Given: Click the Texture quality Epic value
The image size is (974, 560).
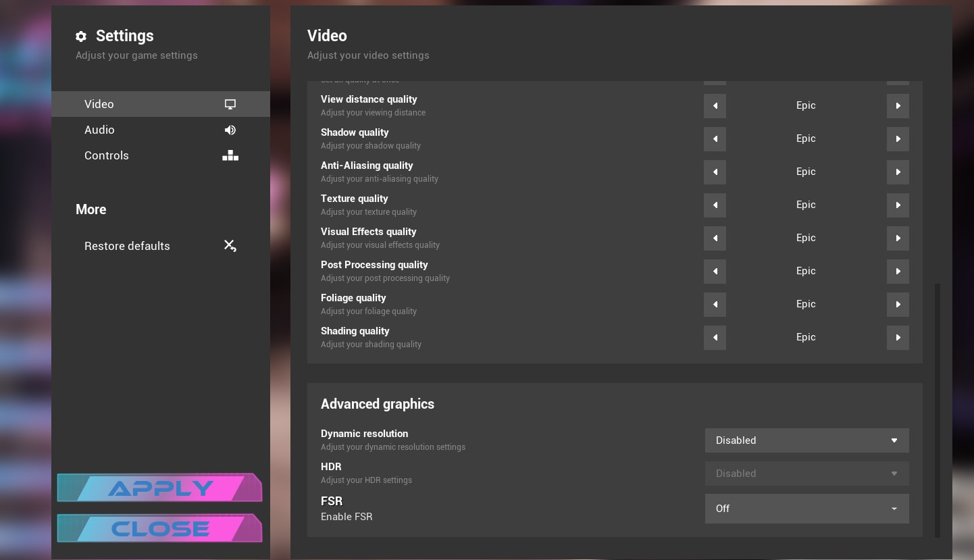Looking at the screenshot, I should tap(806, 205).
